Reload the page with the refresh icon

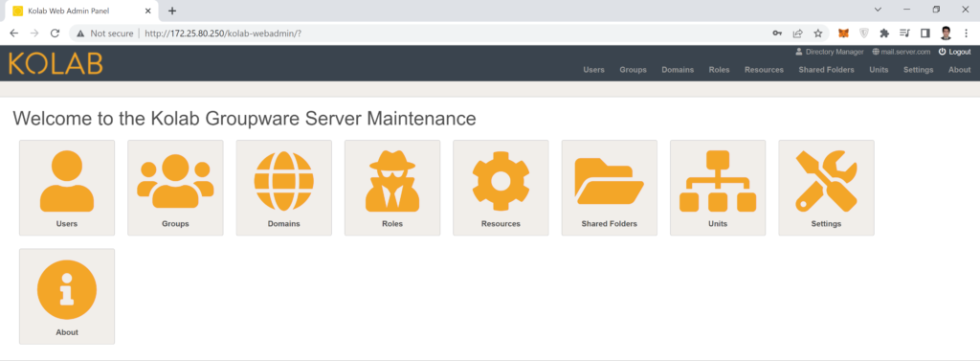pyautogui.click(x=55, y=34)
